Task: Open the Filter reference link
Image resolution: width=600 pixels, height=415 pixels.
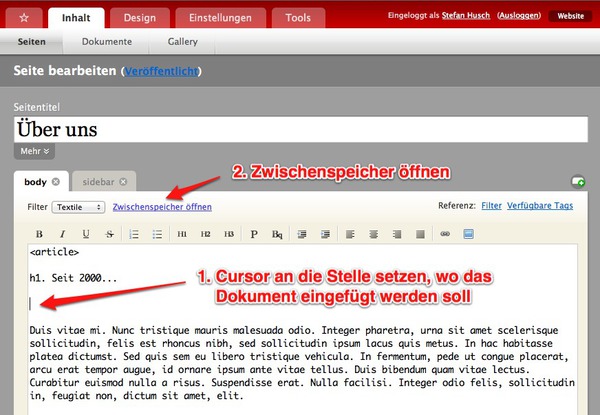Action: click(491, 206)
